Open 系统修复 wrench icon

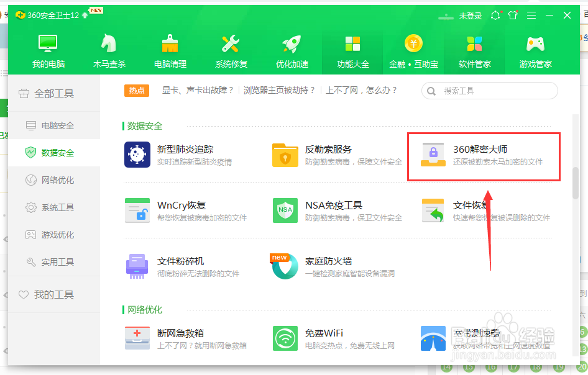tap(231, 43)
